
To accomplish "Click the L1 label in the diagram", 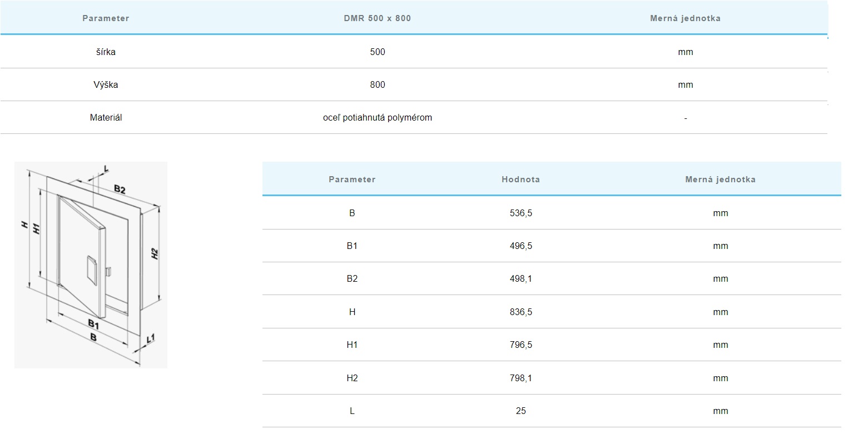I will pos(151,340).
